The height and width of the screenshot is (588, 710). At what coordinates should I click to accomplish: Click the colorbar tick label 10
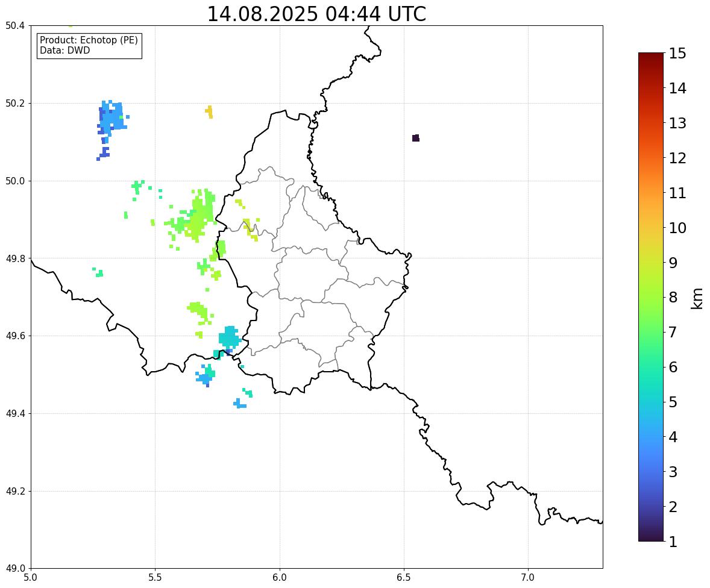click(x=677, y=228)
